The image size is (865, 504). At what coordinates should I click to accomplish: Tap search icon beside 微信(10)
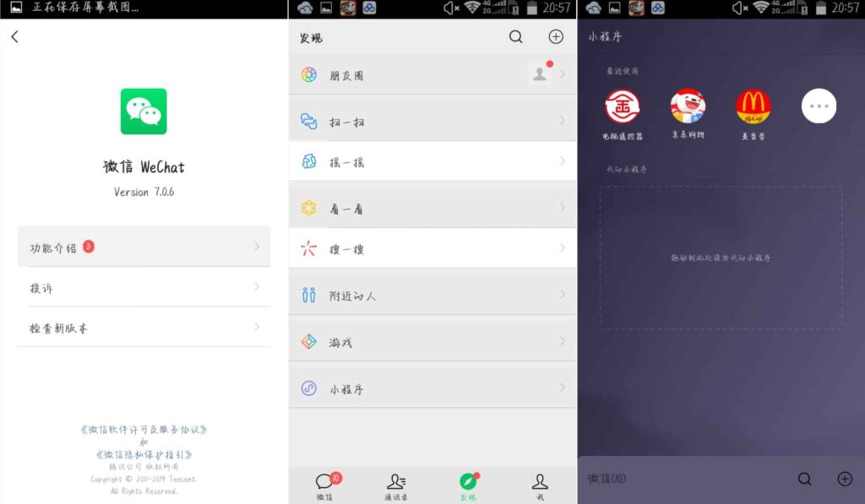(805, 479)
